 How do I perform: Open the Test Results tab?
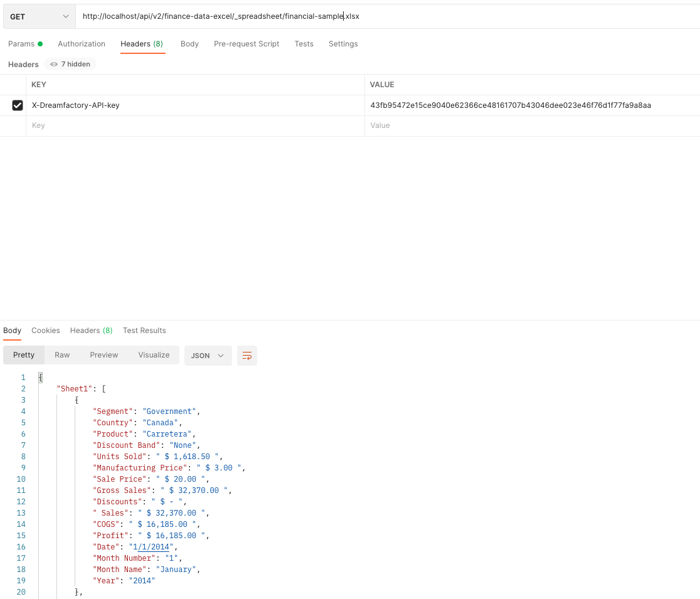point(146,330)
